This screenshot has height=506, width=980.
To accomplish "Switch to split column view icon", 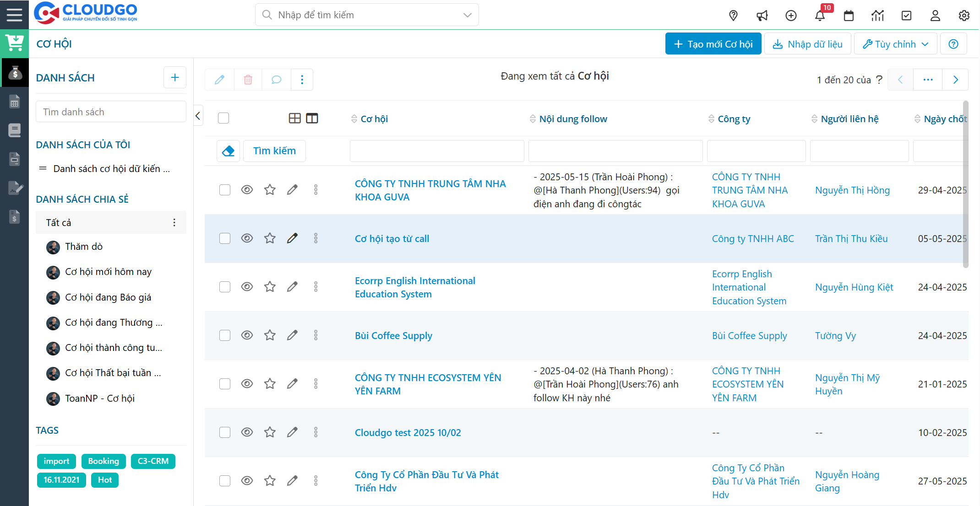I will (x=312, y=118).
